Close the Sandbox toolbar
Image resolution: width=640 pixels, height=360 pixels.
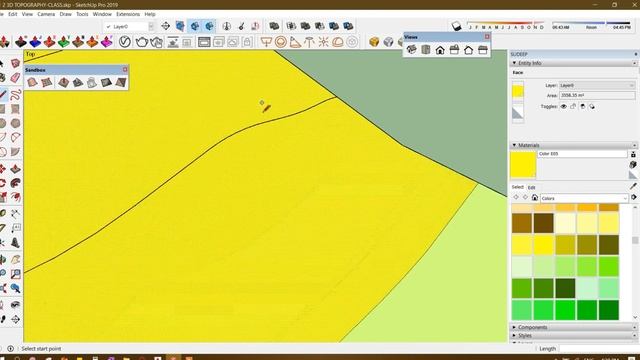(x=125, y=70)
